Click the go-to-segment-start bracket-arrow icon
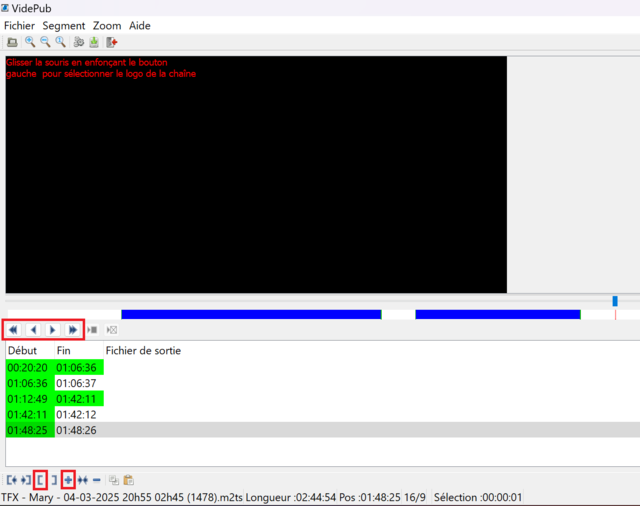This screenshot has width=640, height=506. 12,480
